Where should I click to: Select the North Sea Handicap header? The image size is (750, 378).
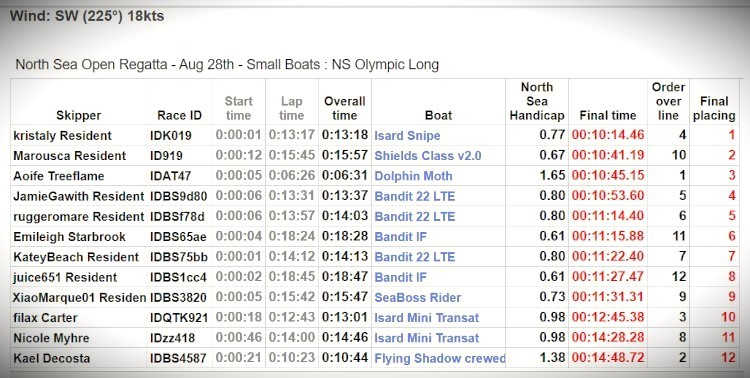(537, 101)
